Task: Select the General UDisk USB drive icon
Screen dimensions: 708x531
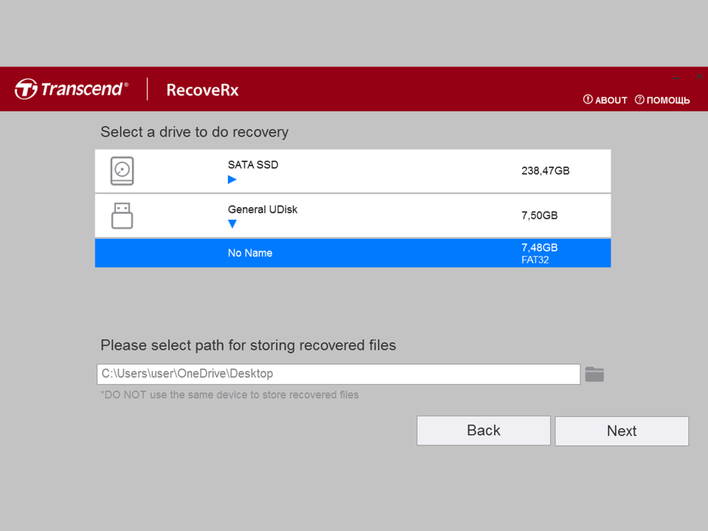Action: coord(122,215)
